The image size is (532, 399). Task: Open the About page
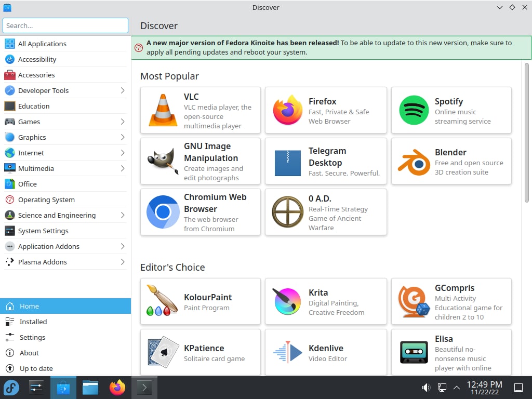click(x=65, y=353)
